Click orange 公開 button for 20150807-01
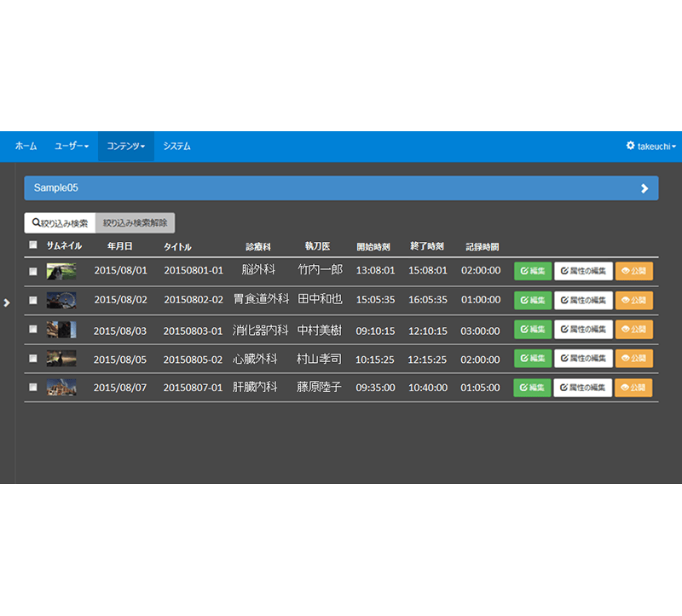Viewport: 682px width, 616px height. (633, 388)
